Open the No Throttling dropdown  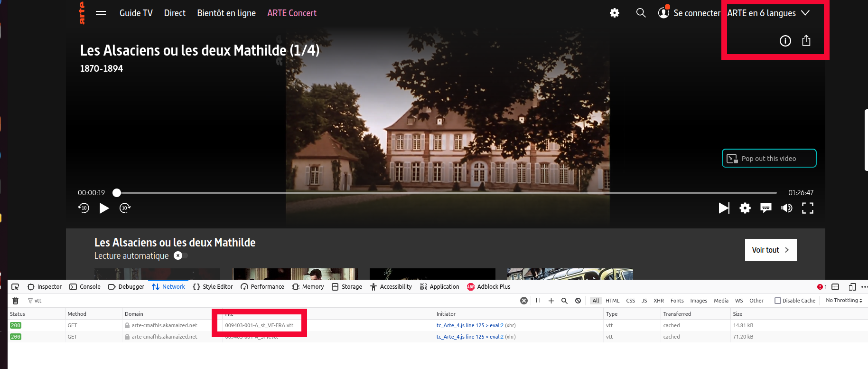tap(844, 300)
